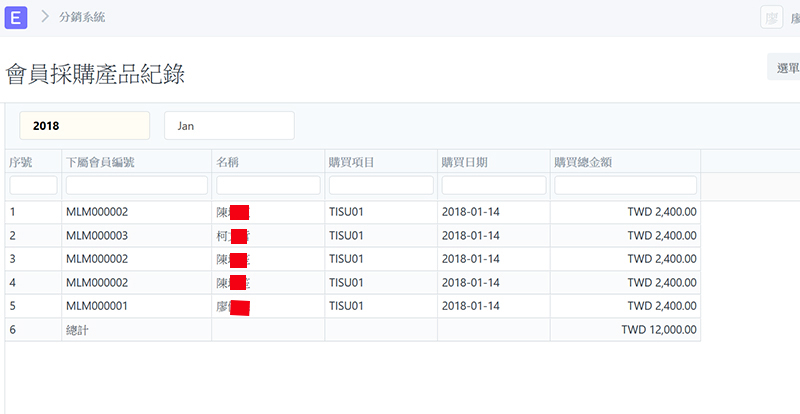Select the MLM000001 cell in row 5
800x414 pixels.
97,306
